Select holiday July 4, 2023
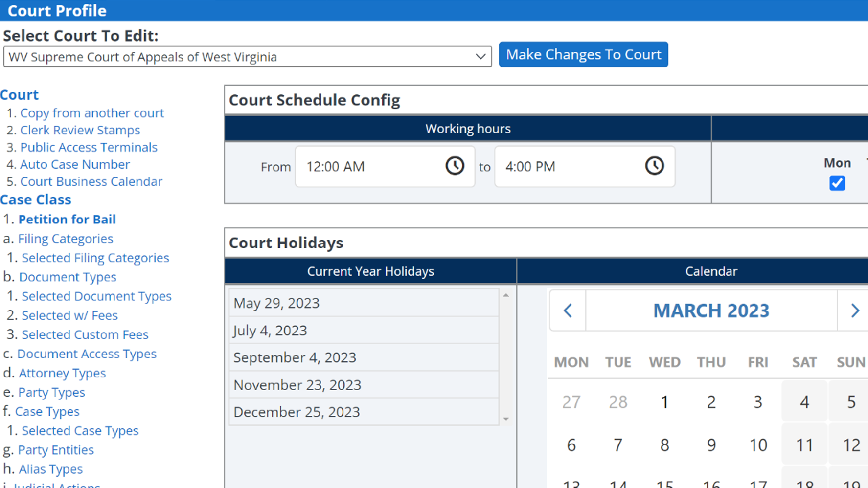Image resolution: width=868 pixels, height=488 pixels. pos(364,330)
